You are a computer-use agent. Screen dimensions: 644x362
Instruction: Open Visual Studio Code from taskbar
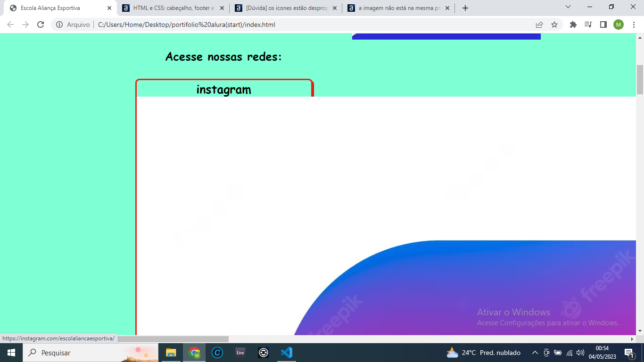(287, 353)
